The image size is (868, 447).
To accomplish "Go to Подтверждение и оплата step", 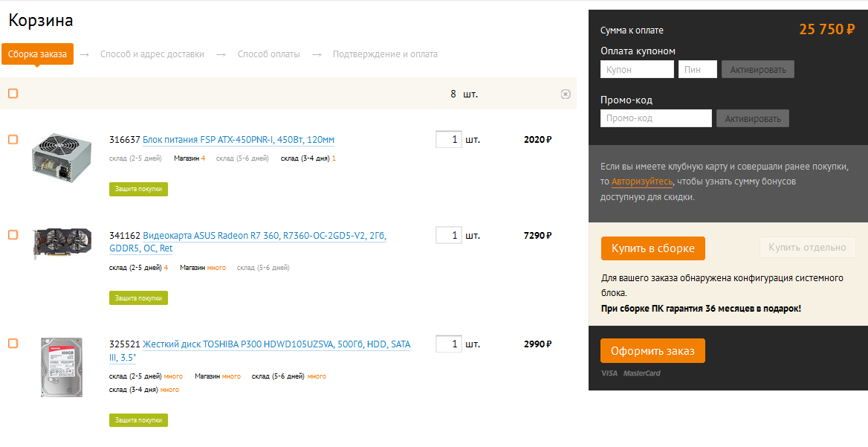I will [x=385, y=54].
